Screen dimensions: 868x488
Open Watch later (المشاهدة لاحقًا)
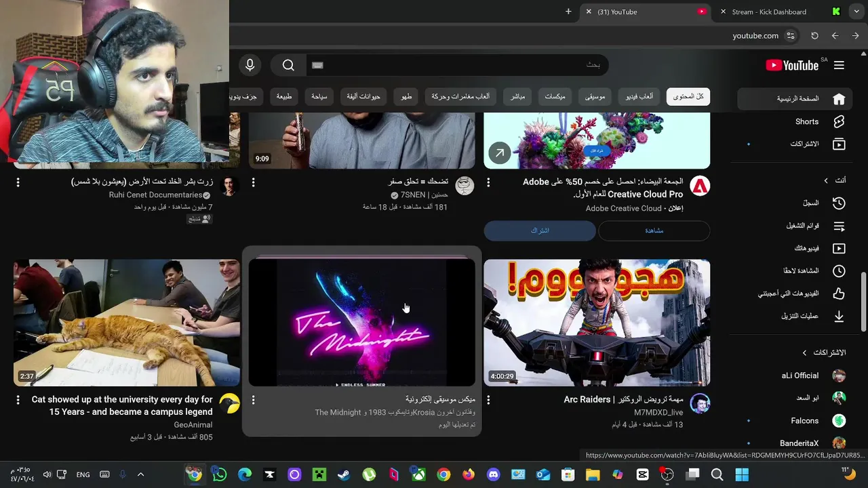pyautogui.click(x=794, y=270)
